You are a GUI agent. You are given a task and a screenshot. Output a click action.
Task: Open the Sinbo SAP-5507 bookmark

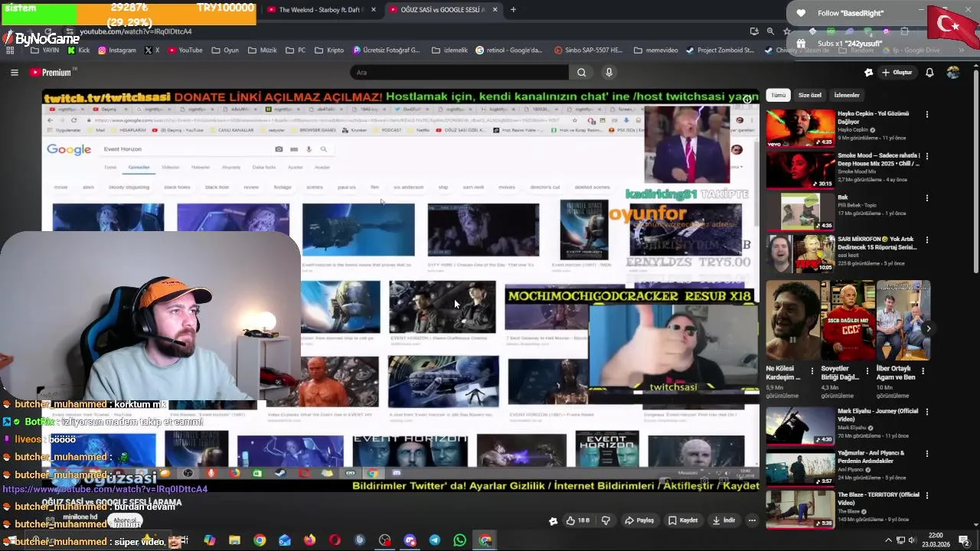pos(587,51)
